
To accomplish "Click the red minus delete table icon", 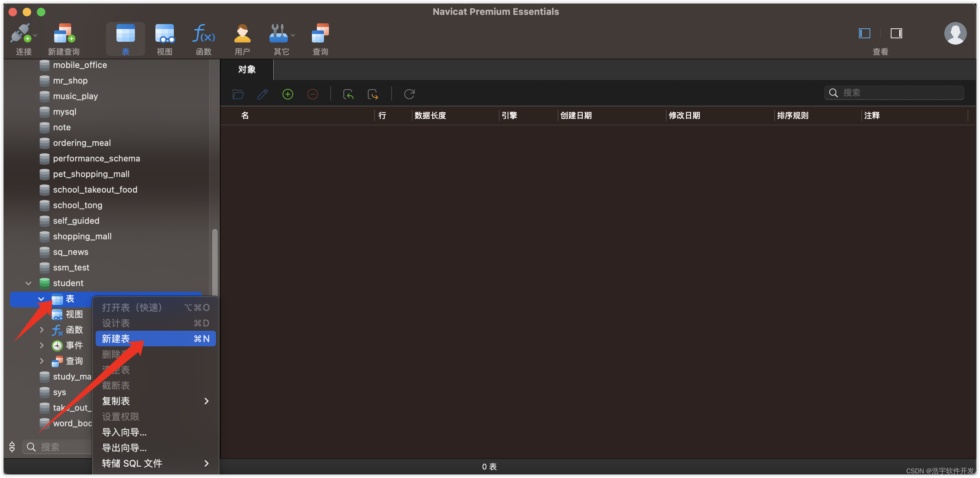I will [x=312, y=94].
